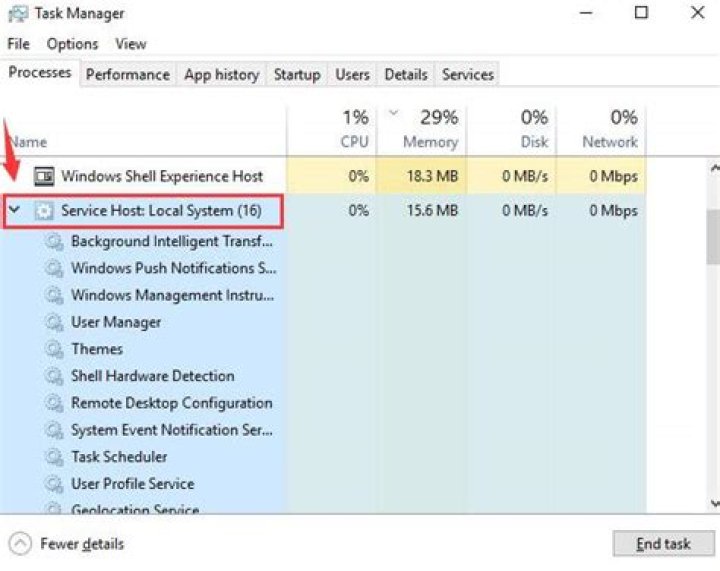Select the Windows Management Instru... service
The width and height of the screenshot is (720, 571).
[x=173, y=296]
